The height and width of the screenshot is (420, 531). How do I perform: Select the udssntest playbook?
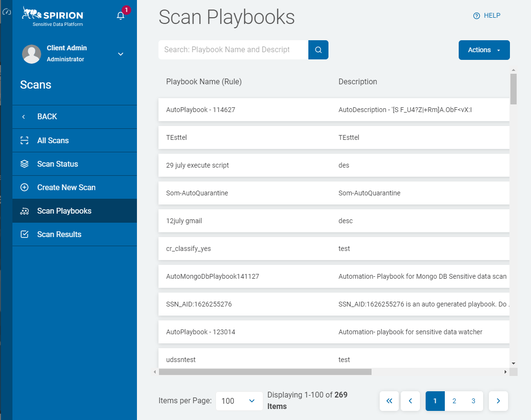(181, 360)
